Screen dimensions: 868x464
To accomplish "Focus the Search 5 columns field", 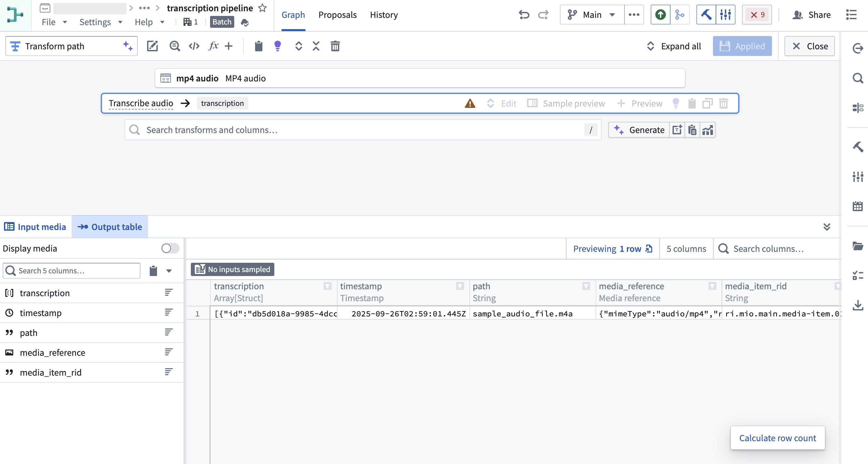I will coord(72,271).
